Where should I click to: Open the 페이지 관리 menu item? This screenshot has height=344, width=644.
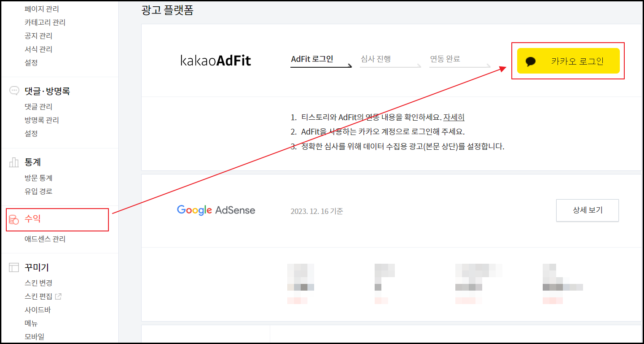[x=42, y=9]
